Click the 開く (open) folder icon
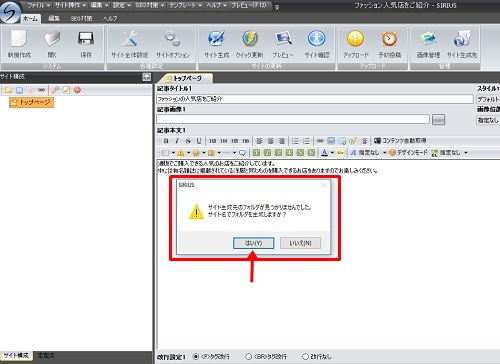500x364 pixels. coord(52,39)
